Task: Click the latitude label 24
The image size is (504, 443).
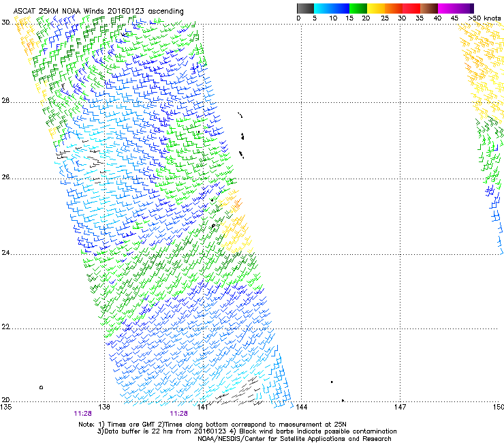Action: click(x=5, y=252)
